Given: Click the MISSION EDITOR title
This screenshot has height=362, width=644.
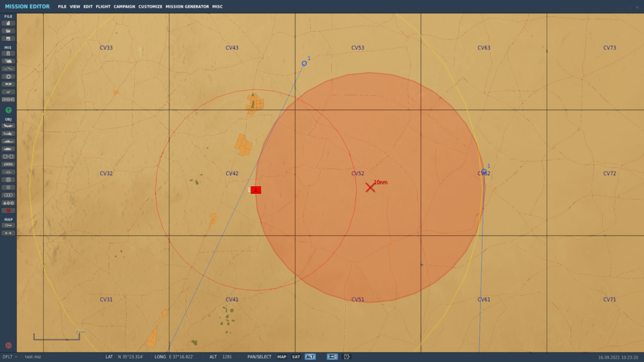Looking at the screenshot, I should [27, 6].
